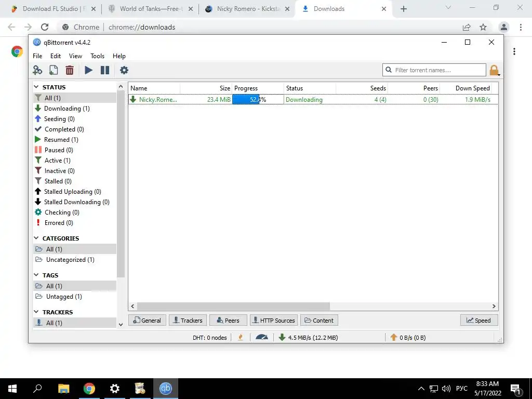This screenshot has width=532, height=399.
Task: Filter by Stalled Downloading (0)
Action: 75,202
